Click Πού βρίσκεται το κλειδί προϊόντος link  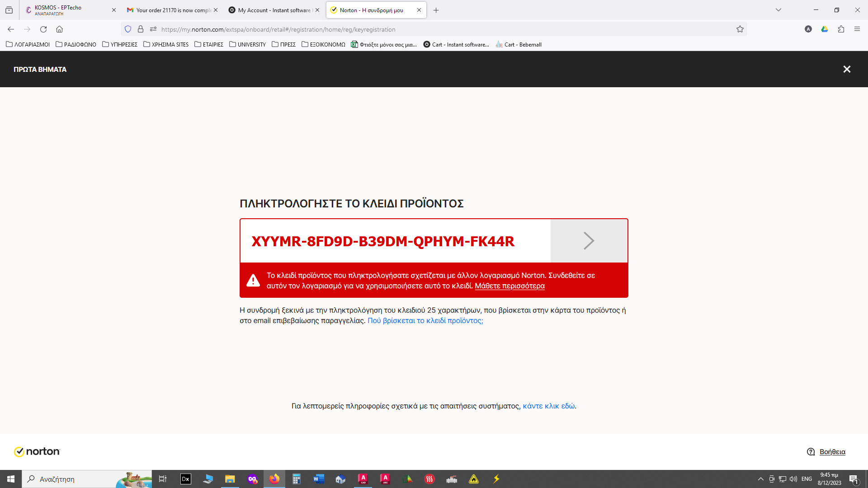point(425,321)
